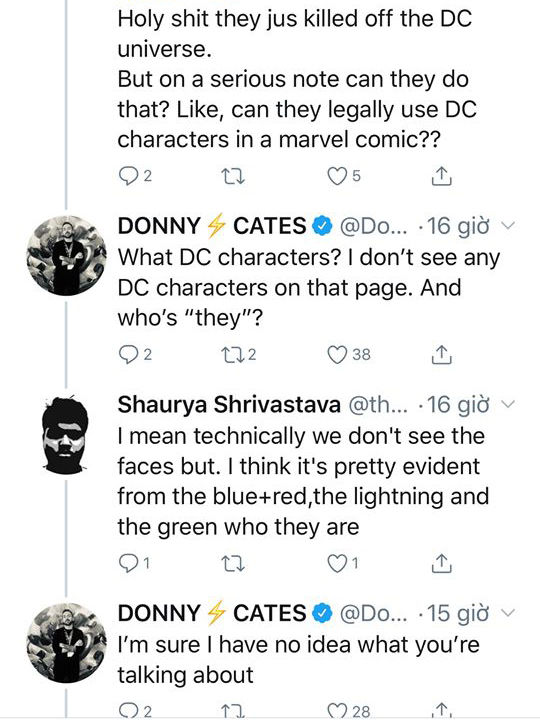Share Shaurya Shrivastava's tweet
Image resolution: width=540 pixels, height=720 pixels.
tap(442, 563)
